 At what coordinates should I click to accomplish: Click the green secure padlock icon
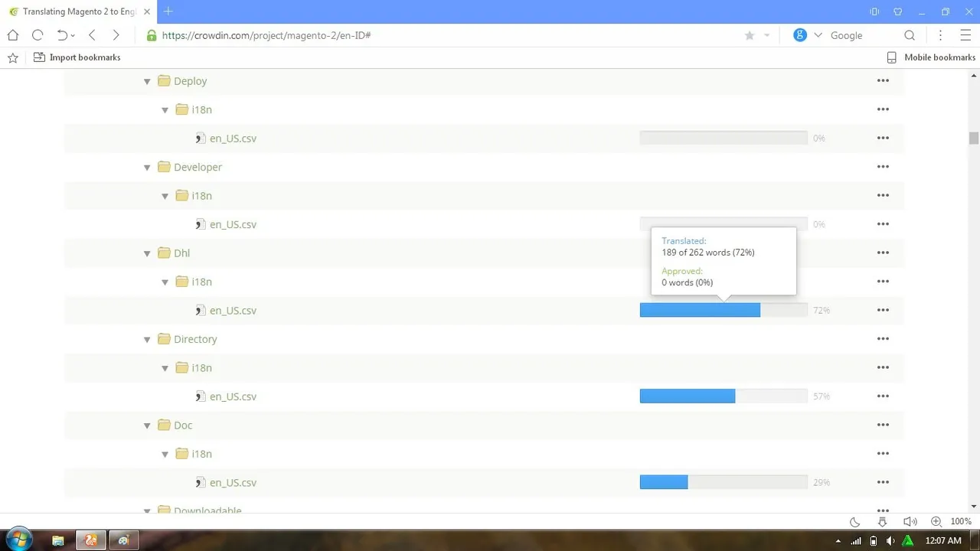152,35
